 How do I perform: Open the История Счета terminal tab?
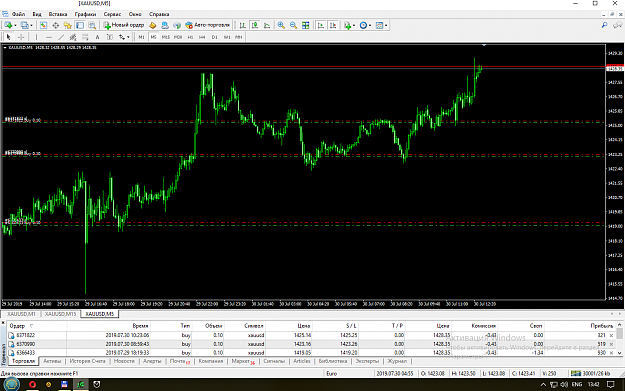pyautogui.click(x=87, y=361)
